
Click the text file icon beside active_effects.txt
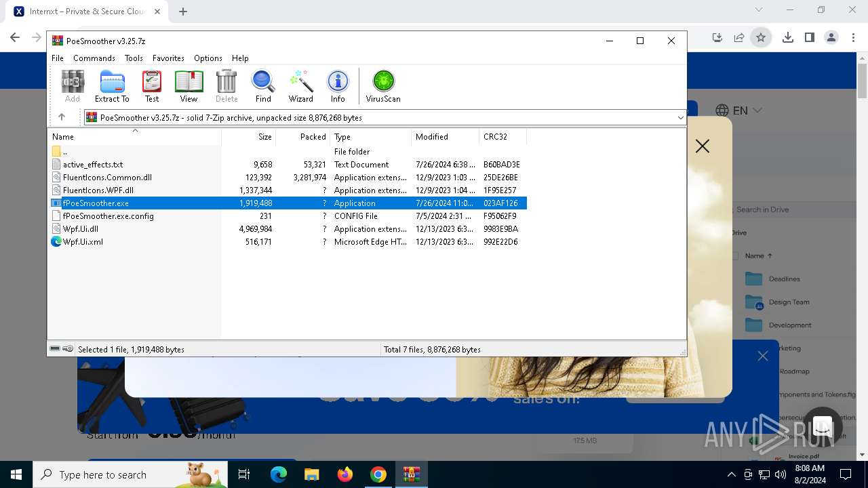pos(56,165)
